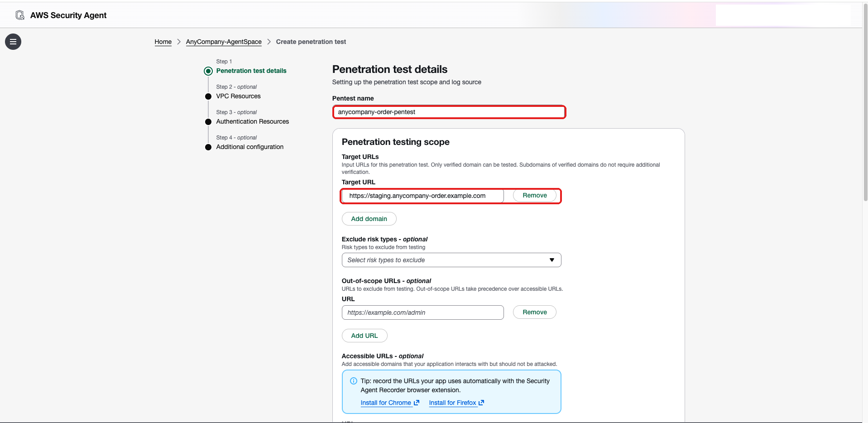Focus the out-of-scope URL input field
868x423 pixels.
[x=423, y=312]
